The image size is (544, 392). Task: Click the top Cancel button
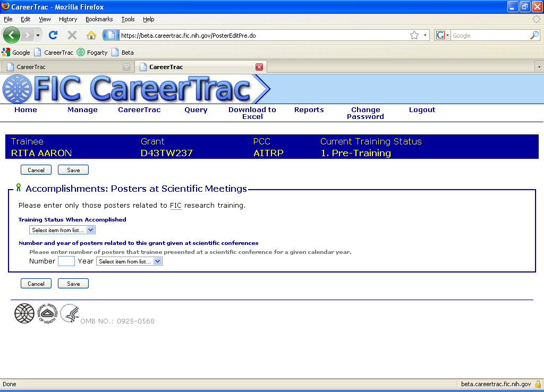tap(36, 170)
